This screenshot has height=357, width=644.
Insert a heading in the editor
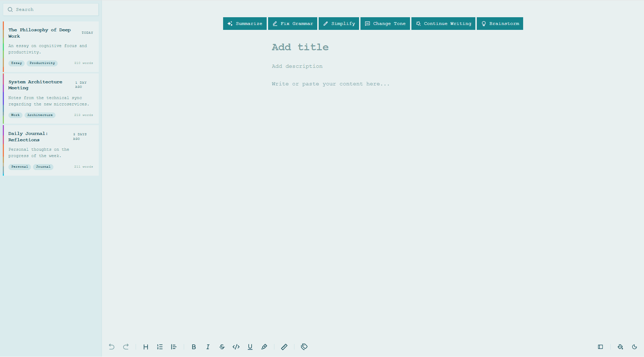[146, 347]
